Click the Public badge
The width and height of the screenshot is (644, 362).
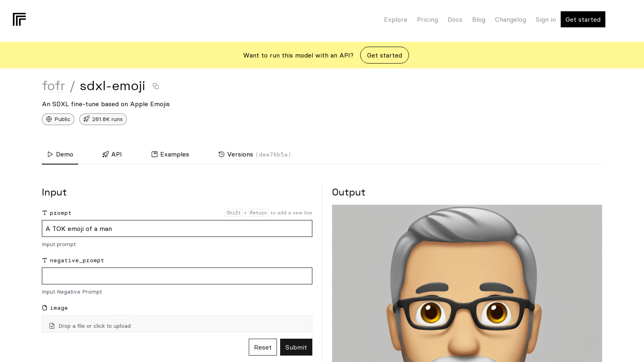point(58,119)
